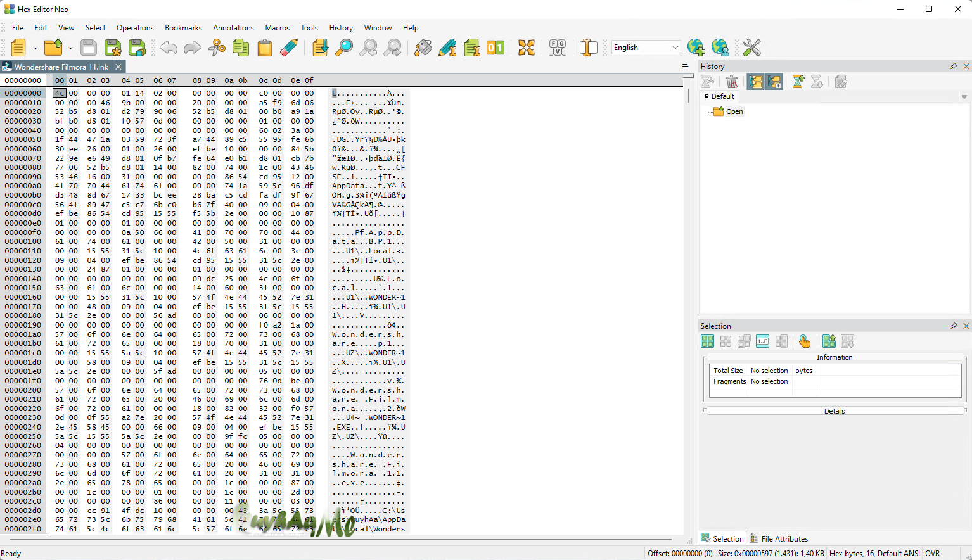Close the Wondershare Filmora 11.lnk tab
972x560 pixels.
tap(118, 67)
